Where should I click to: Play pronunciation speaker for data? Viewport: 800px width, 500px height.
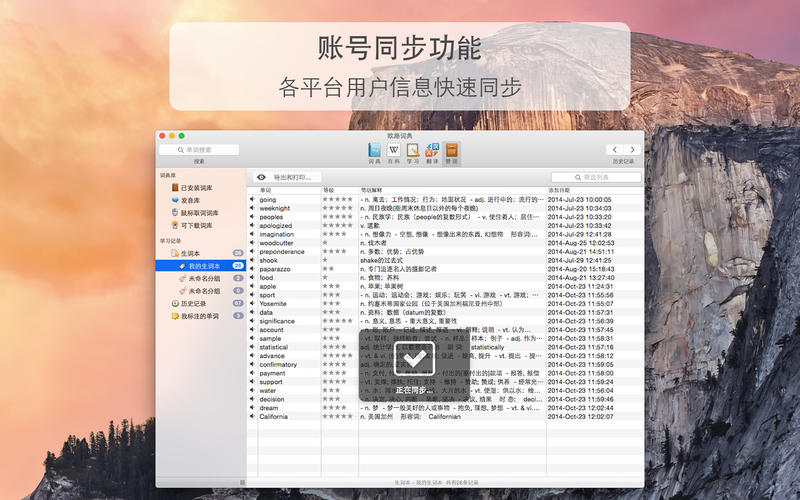252,312
